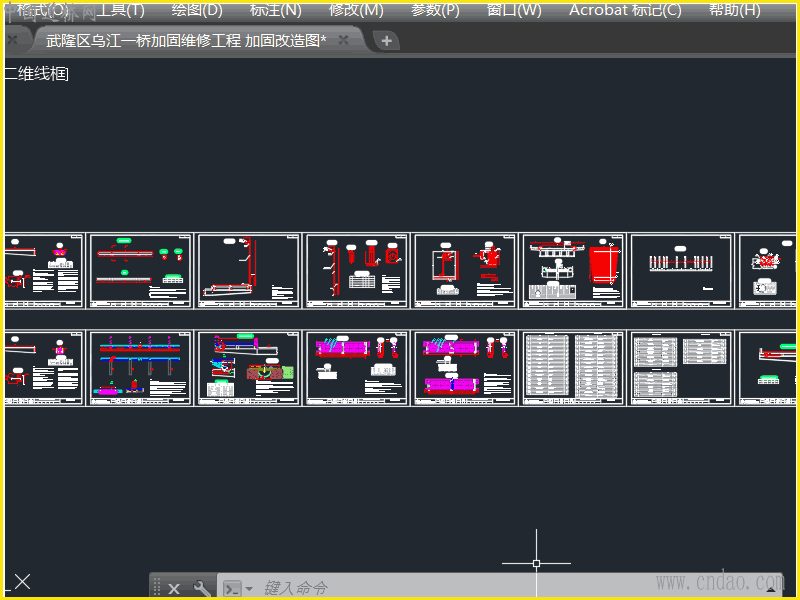800x600 pixels.
Task: Expand recent commands dropdown arrow
Action: coord(249,589)
